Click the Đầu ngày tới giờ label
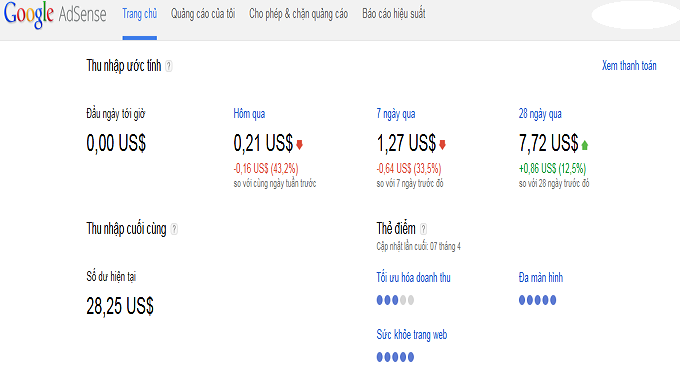This screenshot has height=367, width=680. pos(115,114)
